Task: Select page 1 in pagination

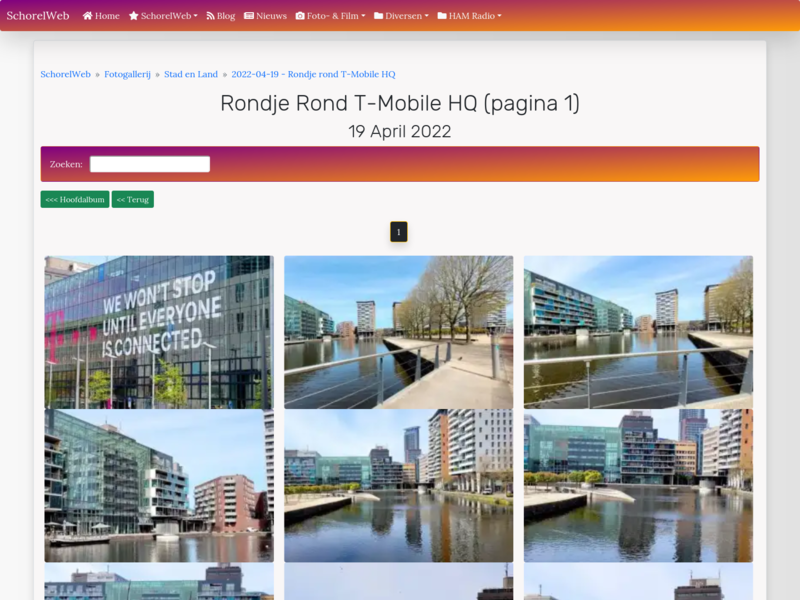Action: coord(398,232)
